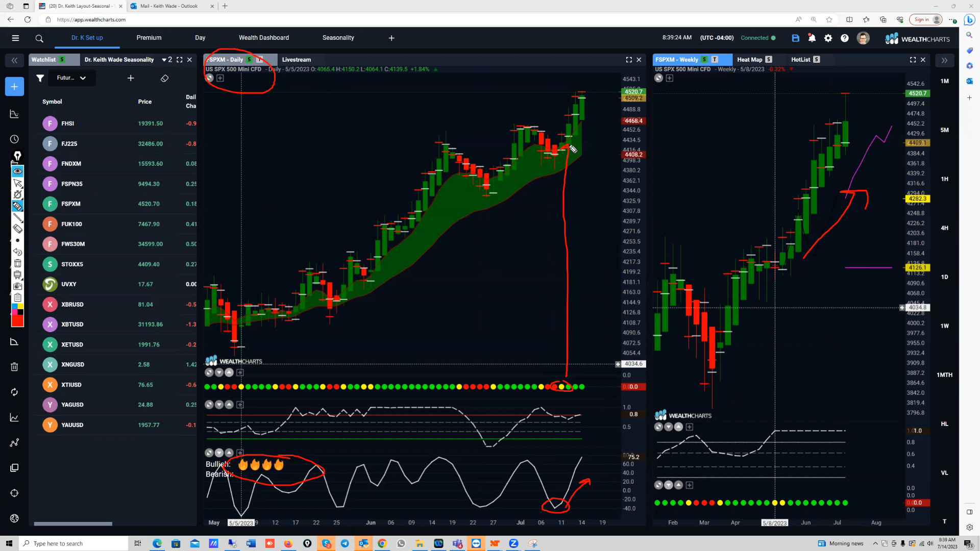The width and height of the screenshot is (980, 551).
Task: Open the Wealth Dashboard tab
Action: coord(264,38)
